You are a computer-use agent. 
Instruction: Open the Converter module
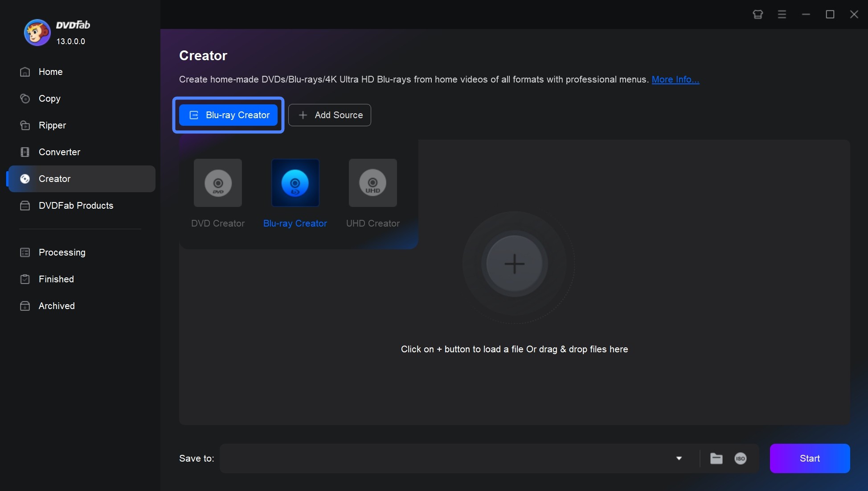point(59,152)
